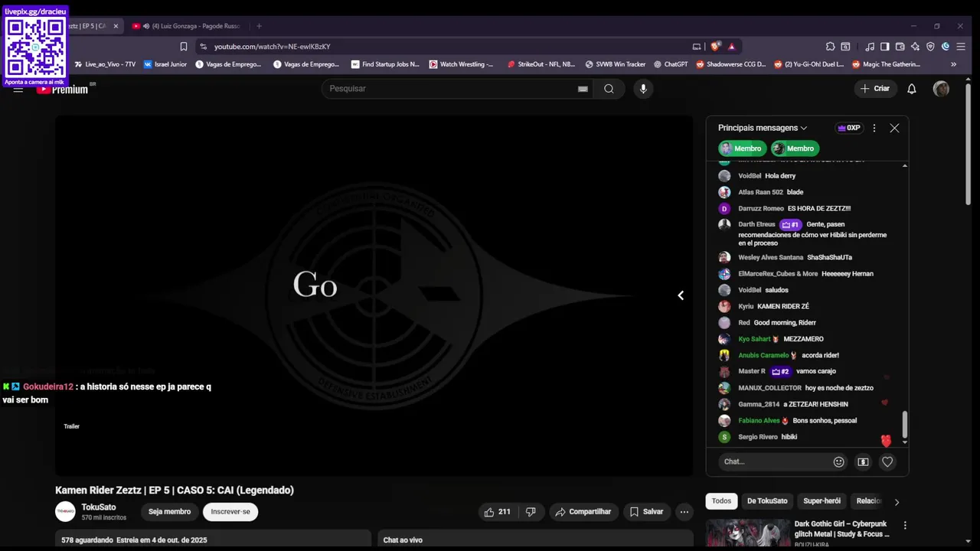Open the ChatGPT bookmark
Viewport: 980px width, 551px height.
point(670,64)
